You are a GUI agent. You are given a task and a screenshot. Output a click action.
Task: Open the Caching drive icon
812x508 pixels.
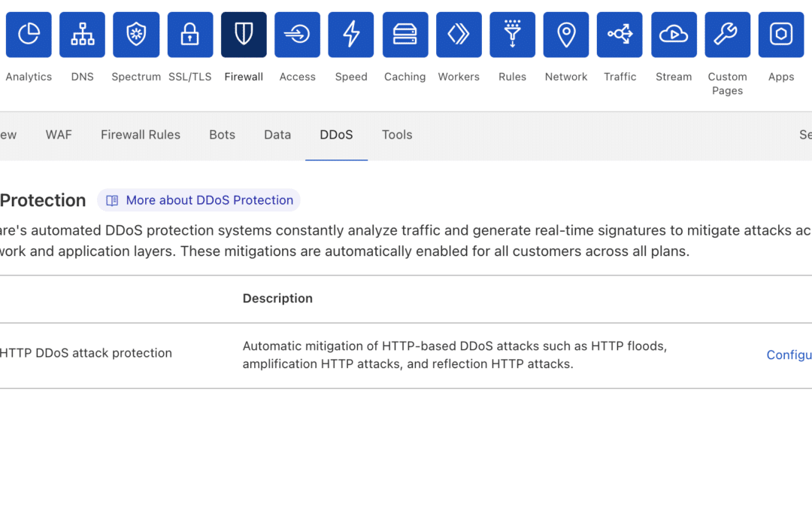(405, 34)
